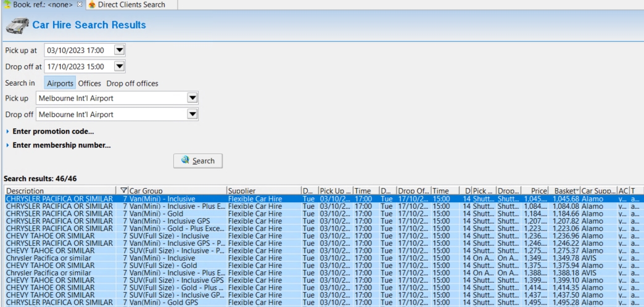This screenshot has width=644, height=307.
Task: Click the Car Supp column header
Action: tap(599, 190)
